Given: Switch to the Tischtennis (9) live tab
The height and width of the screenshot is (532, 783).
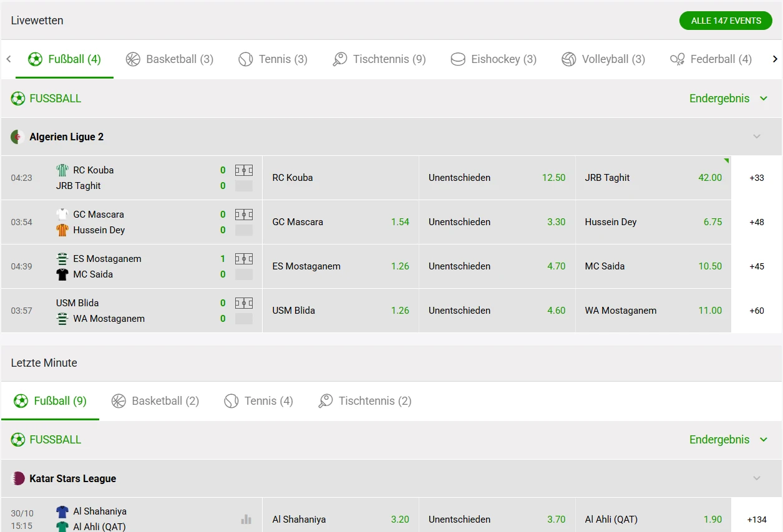Looking at the screenshot, I should click(379, 59).
